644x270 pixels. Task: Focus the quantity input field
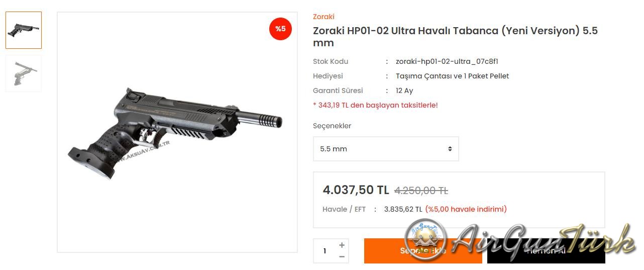click(x=325, y=251)
